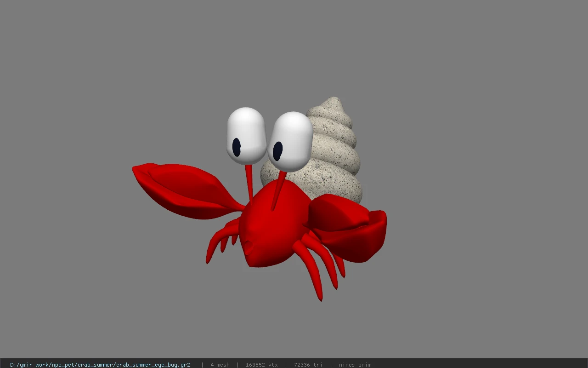
Task: Click the file path crab_summer_eye_bug.gr2 in status bar
Action: 100,365
